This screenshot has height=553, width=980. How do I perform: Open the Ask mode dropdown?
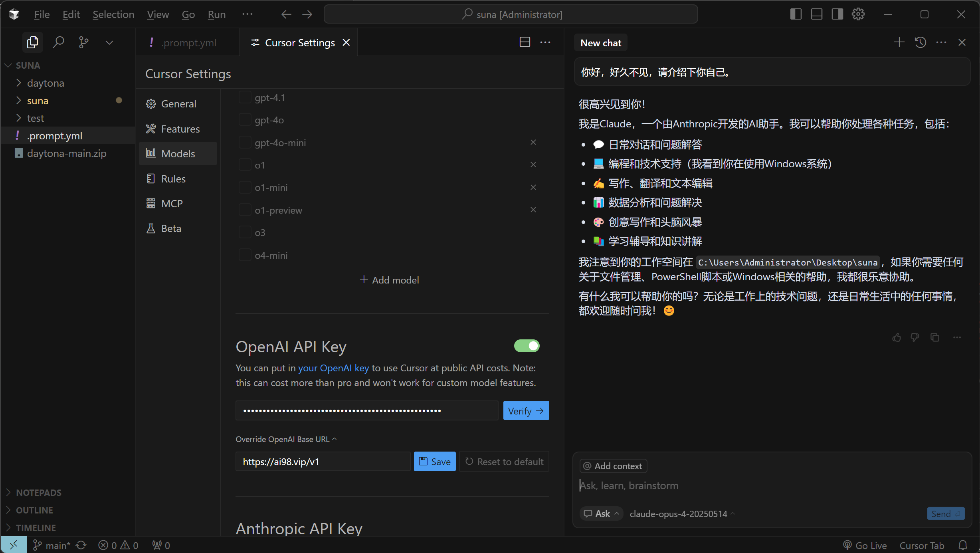coord(601,513)
